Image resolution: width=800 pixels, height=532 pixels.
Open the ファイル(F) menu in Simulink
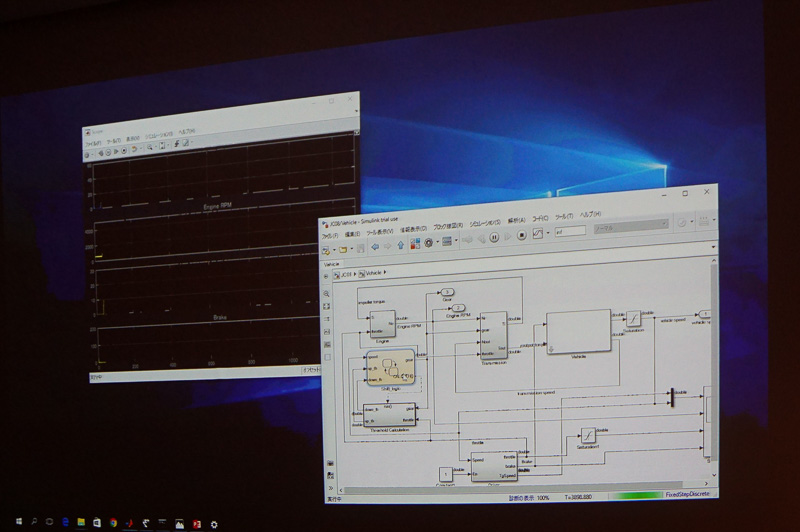330,236
